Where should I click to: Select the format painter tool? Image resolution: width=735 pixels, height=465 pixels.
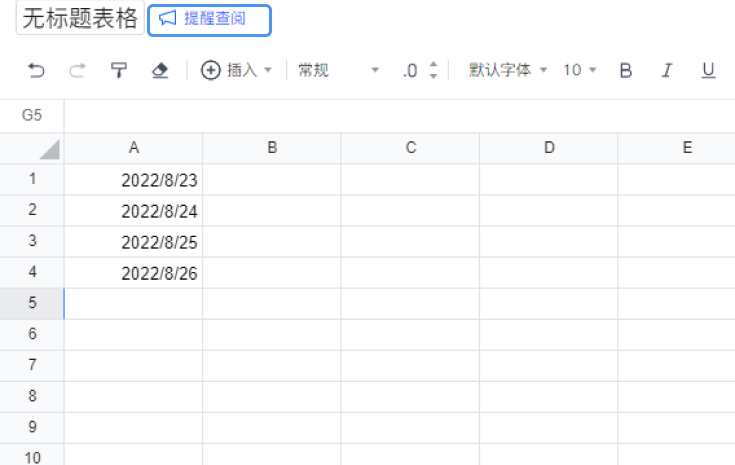tap(119, 71)
